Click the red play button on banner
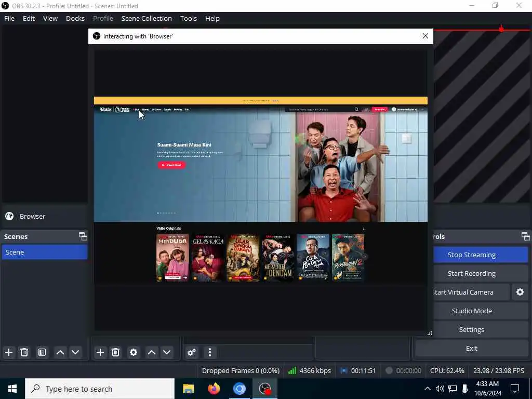532x399 pixels. (x=171, y=165)
